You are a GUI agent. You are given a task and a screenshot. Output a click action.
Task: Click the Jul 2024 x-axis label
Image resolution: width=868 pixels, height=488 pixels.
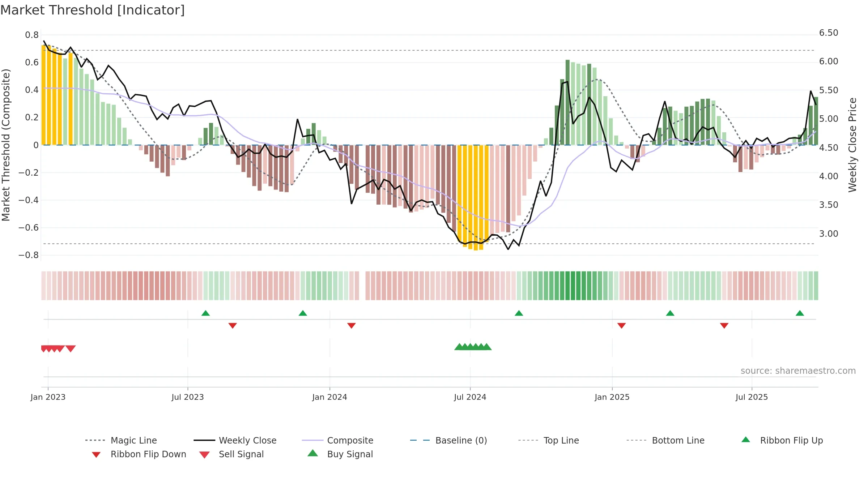point(470,397)
